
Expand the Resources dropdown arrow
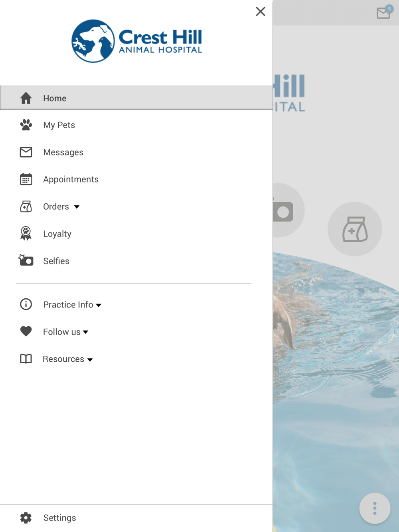point(90,360)
